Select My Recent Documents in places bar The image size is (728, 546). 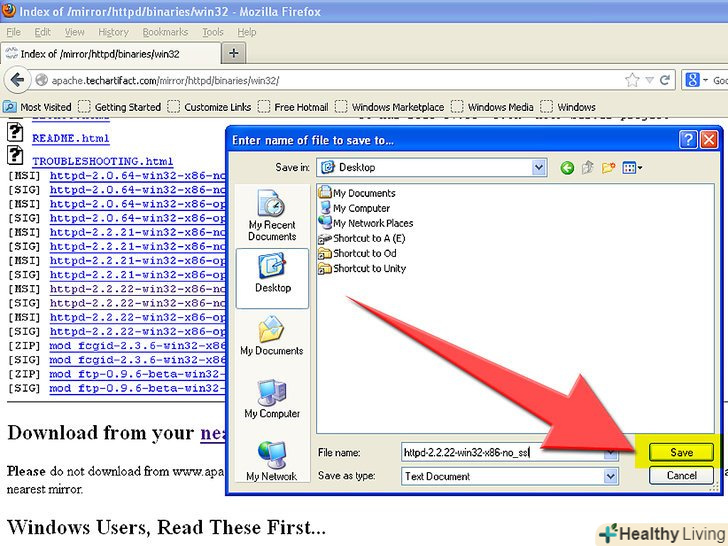272,214
